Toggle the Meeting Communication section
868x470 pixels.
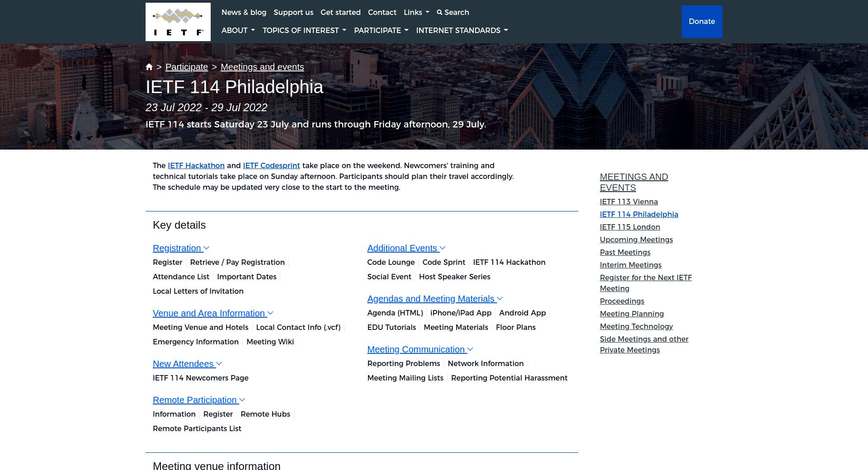tap(420, 349)
